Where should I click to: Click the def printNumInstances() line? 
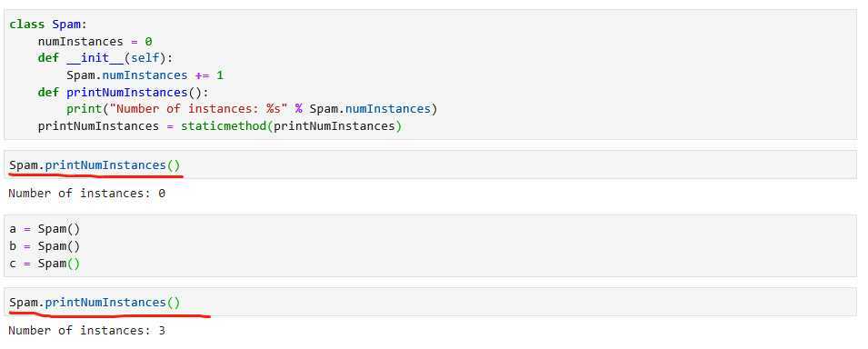coord(124,92)
